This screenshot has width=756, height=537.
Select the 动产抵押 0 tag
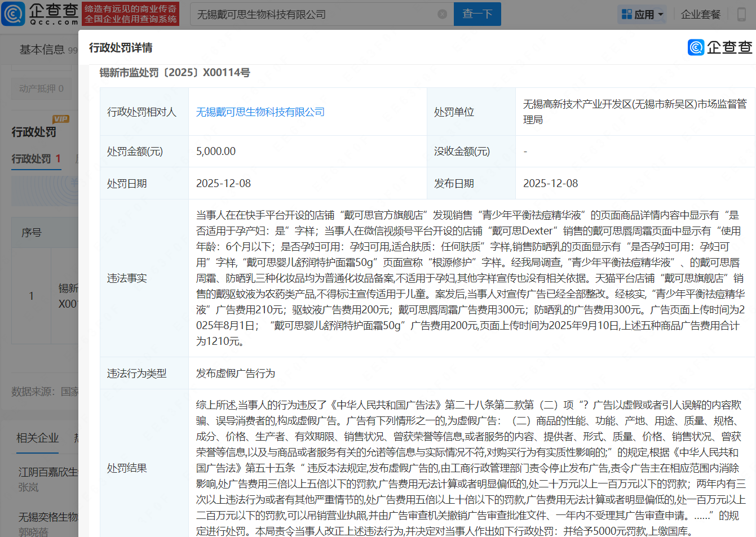(41, 88)
